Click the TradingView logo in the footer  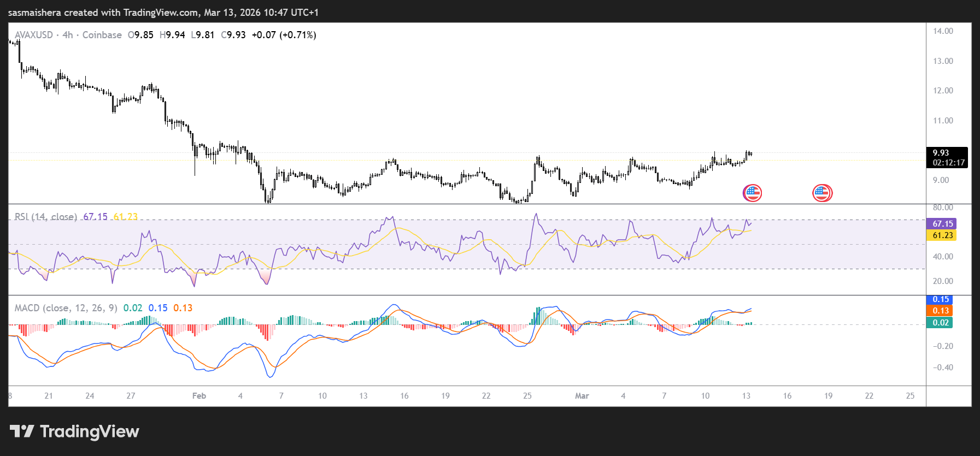pyautogui.click(x=74, y=431)
